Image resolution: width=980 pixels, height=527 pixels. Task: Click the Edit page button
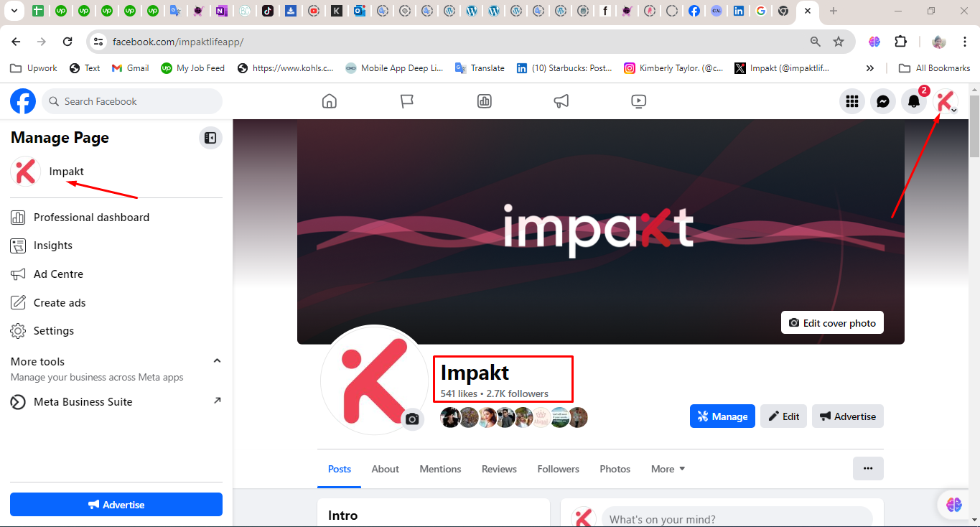tap(783, 416)
